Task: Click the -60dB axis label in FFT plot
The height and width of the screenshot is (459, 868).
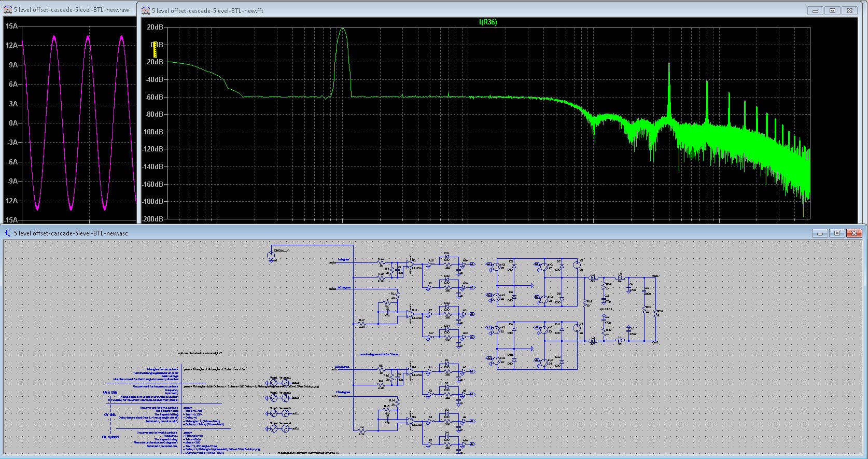Action: click(x=153, y=97)
